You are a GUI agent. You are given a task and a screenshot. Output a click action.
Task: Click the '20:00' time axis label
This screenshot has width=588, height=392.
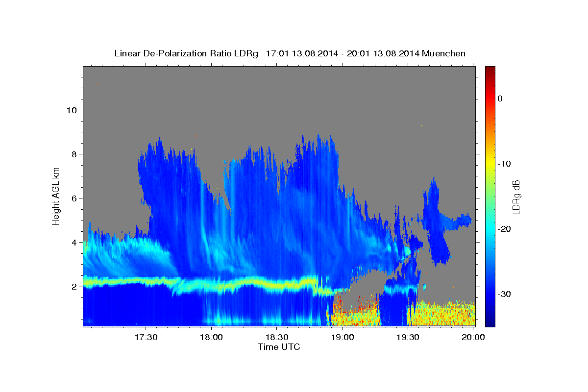(473, 337)
